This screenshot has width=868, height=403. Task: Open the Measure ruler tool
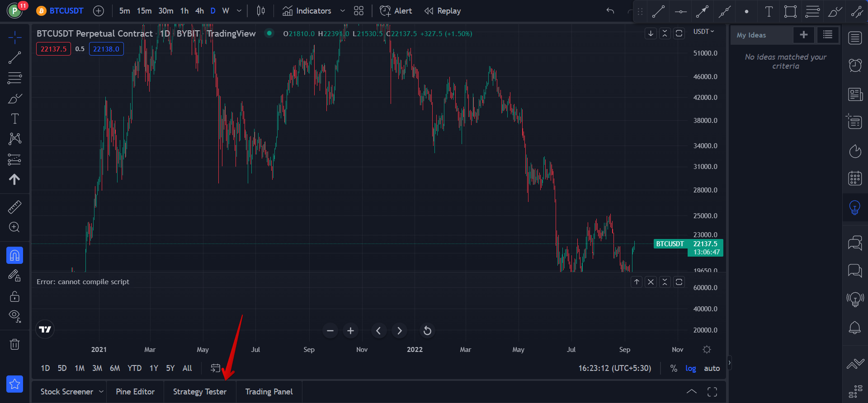pyautogui.click(x=14, y=207)
